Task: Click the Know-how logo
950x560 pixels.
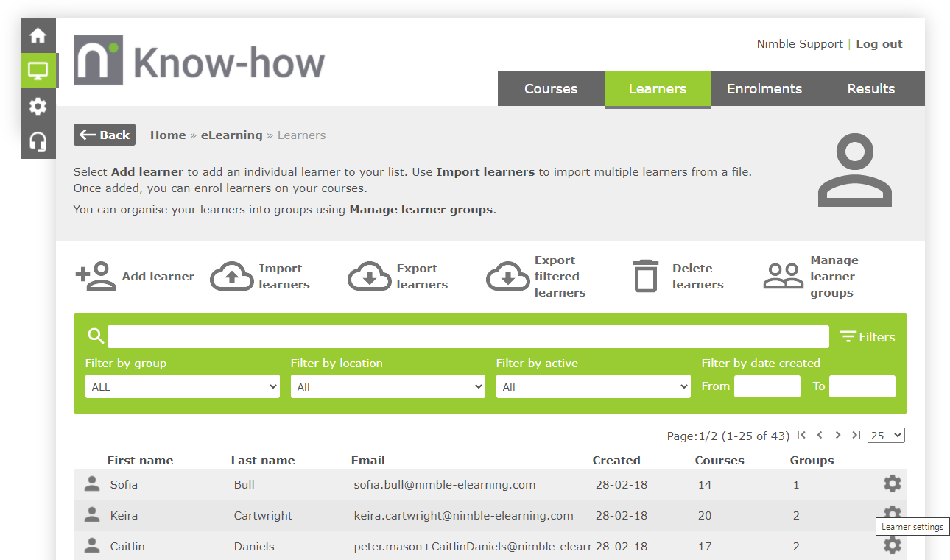Action: coord(200,60)
